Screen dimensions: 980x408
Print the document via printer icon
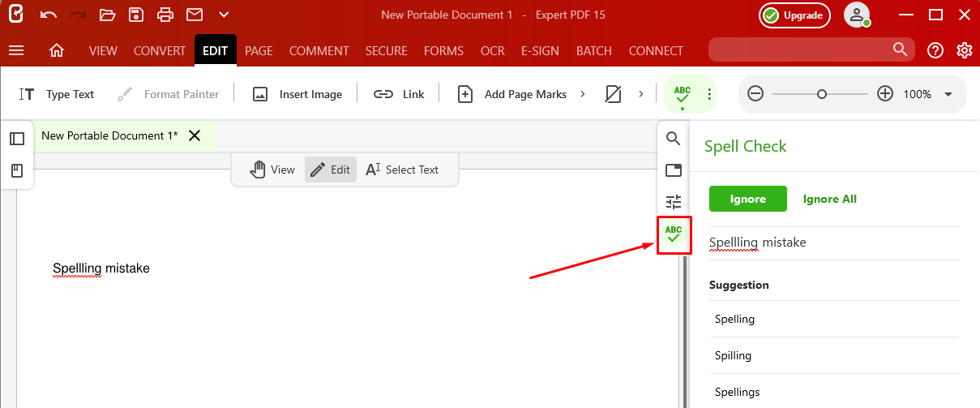click(x=165, y=15)
